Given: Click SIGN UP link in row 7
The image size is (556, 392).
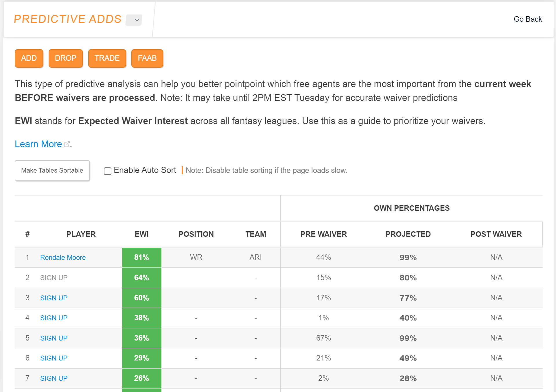Looking at the screenshot, I should point(54,378).
